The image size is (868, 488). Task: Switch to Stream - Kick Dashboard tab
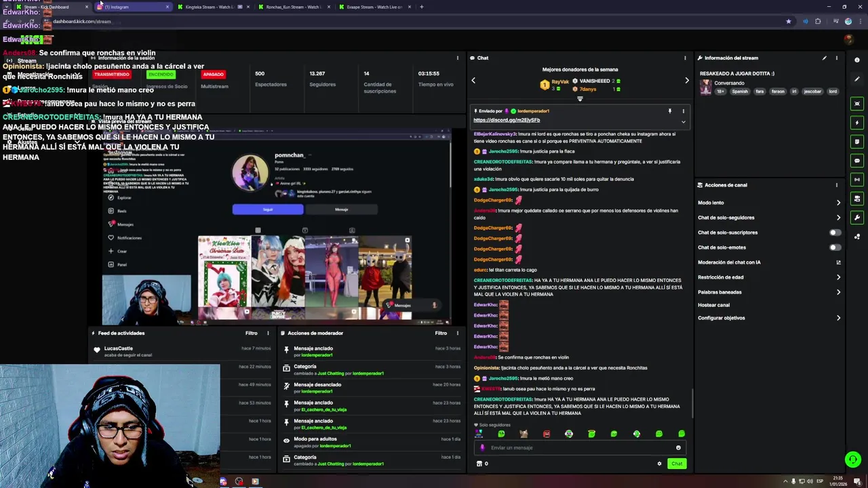pos(52,7)
